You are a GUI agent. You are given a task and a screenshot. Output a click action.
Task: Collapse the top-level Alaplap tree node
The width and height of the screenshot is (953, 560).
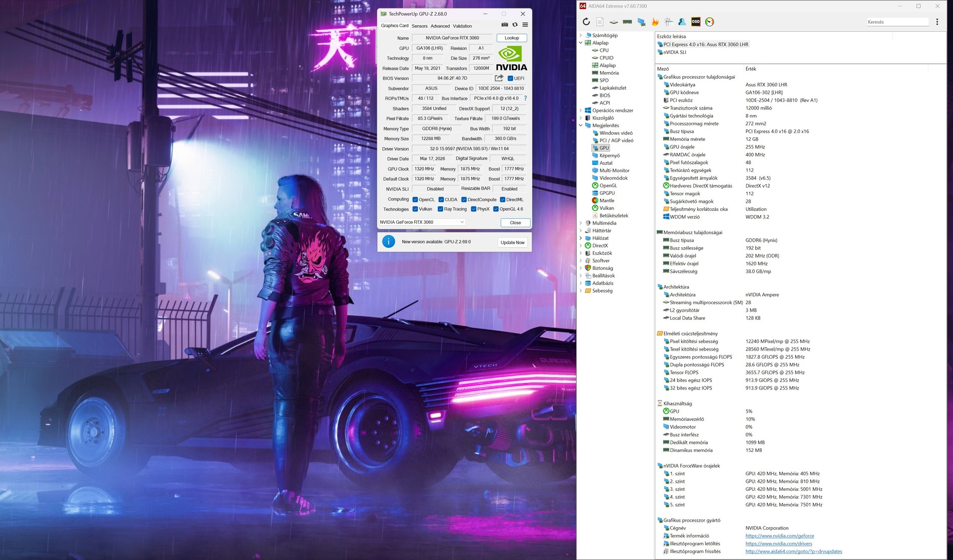click(x=581, y=43)
